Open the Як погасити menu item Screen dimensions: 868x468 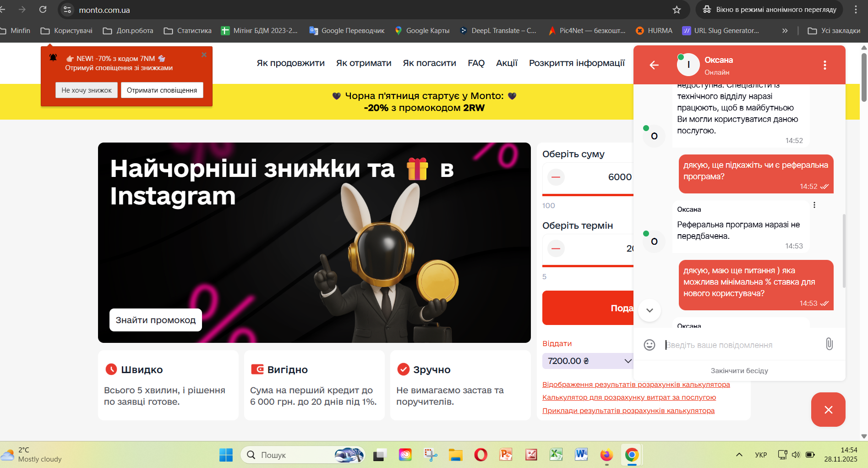pyautogui.click(x=429, y=63)
